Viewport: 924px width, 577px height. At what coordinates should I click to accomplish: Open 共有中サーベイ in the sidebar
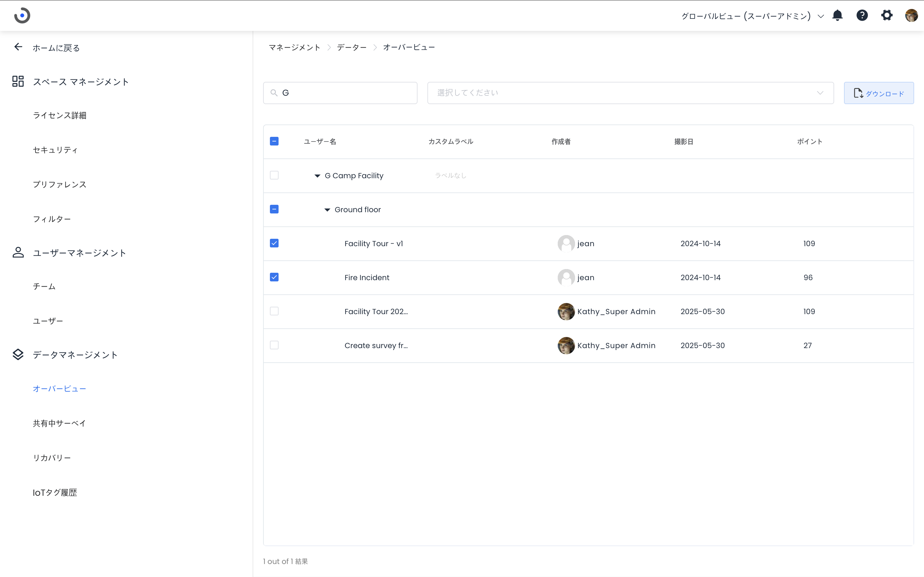point(60,423)
